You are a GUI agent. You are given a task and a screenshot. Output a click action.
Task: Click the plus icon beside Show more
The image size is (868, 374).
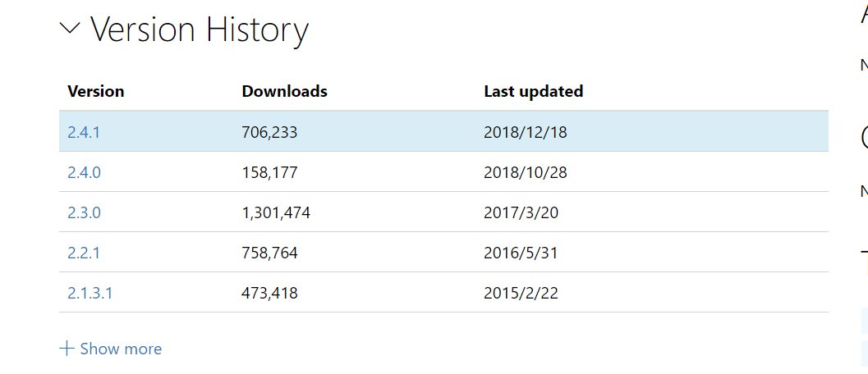coord(67,349)
